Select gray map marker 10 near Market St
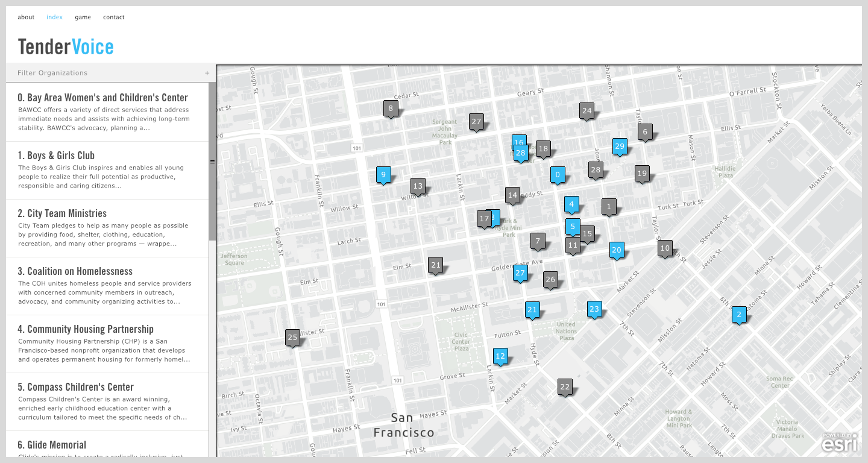The image size is (868, 463). point(665,248)
